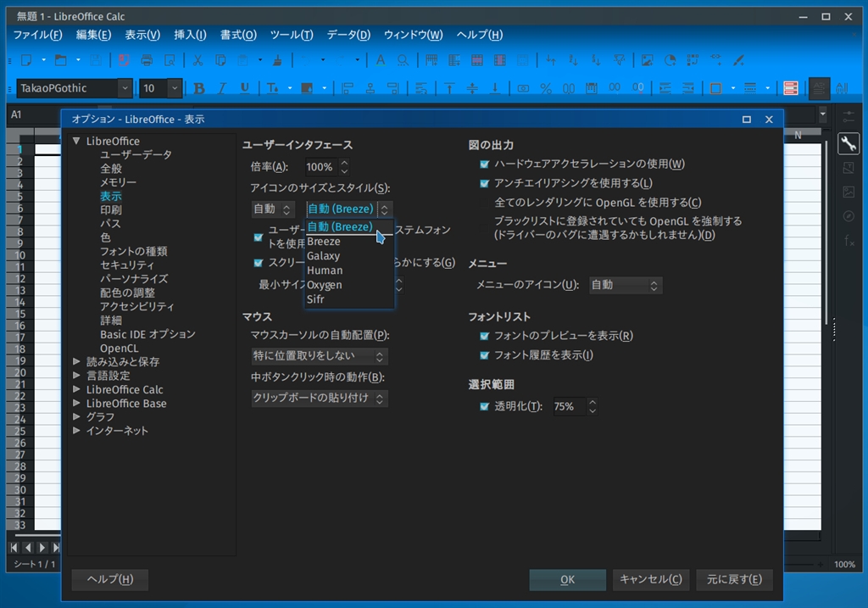Toggle hardware acceleration checkbox

pos(484,164)
